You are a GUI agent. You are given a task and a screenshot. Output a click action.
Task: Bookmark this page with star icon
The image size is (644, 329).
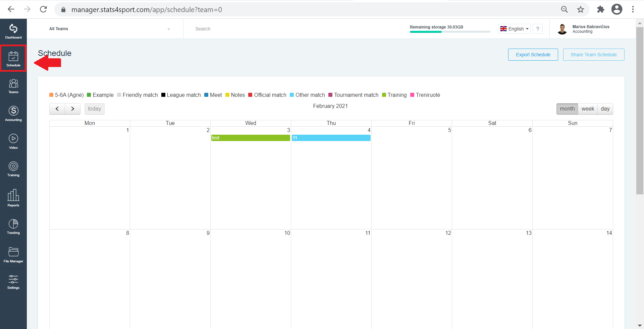(x=581, y=9)
